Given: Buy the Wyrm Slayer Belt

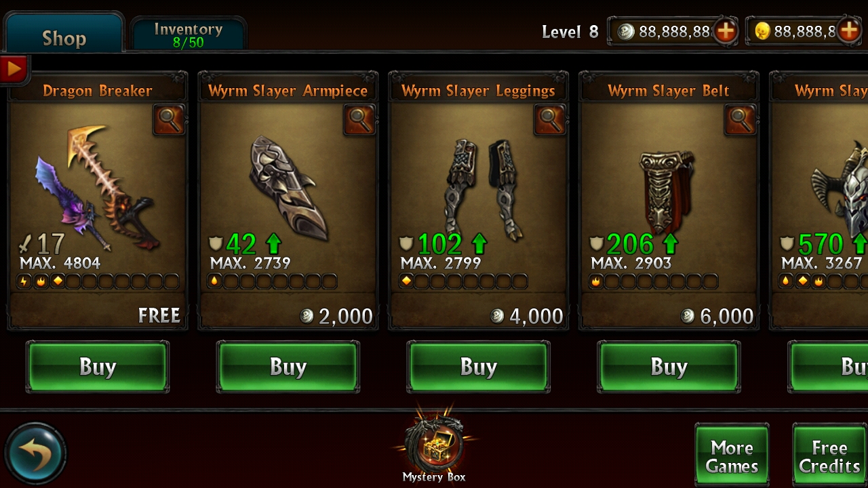Looking at the screenshot, I should click(669, 367).
